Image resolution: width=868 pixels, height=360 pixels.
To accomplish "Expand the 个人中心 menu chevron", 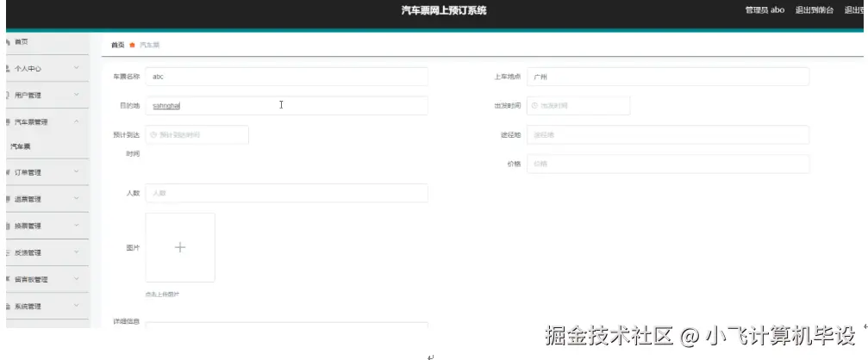I will [77, 68].
